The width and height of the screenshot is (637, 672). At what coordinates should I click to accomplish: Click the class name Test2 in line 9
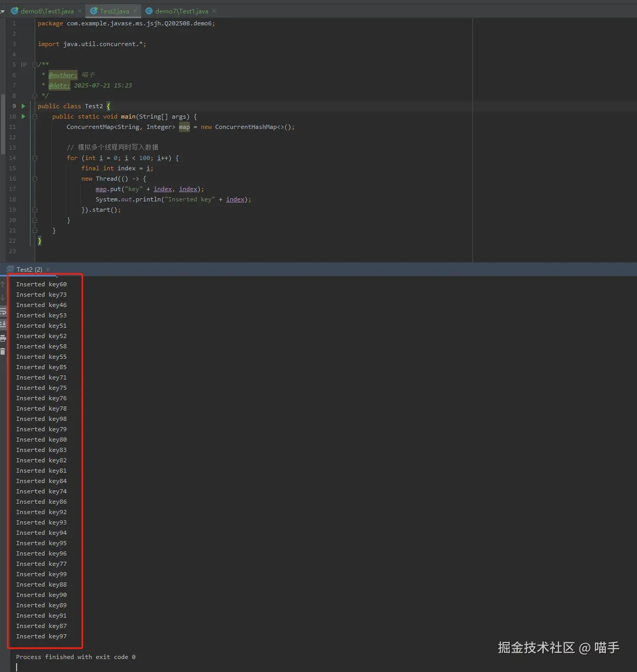click(94, 106)
